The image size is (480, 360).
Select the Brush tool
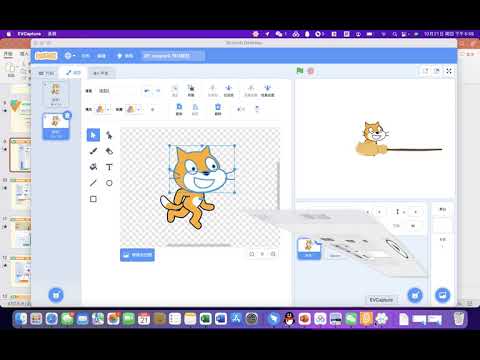pyautogui.click(x=93, y=151)
